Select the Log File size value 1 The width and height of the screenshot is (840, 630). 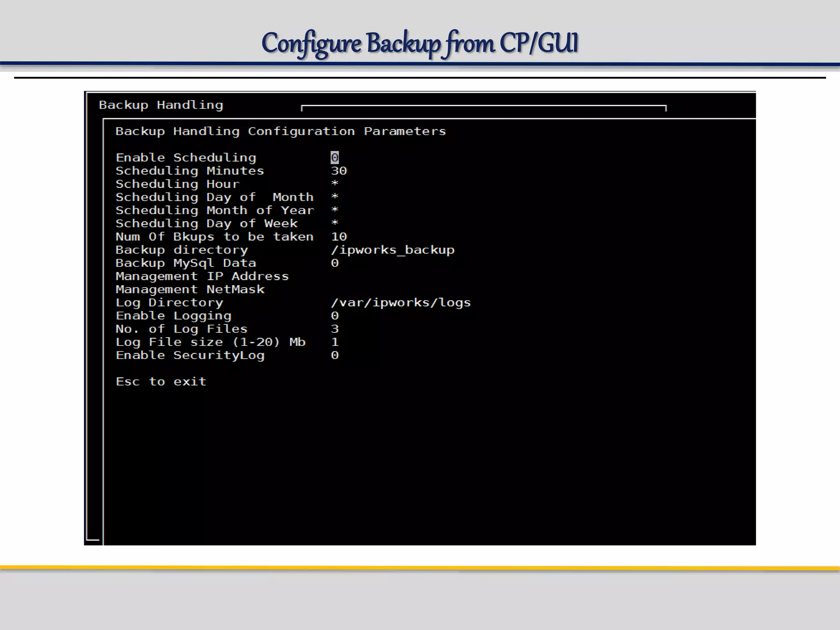[335, 342]
